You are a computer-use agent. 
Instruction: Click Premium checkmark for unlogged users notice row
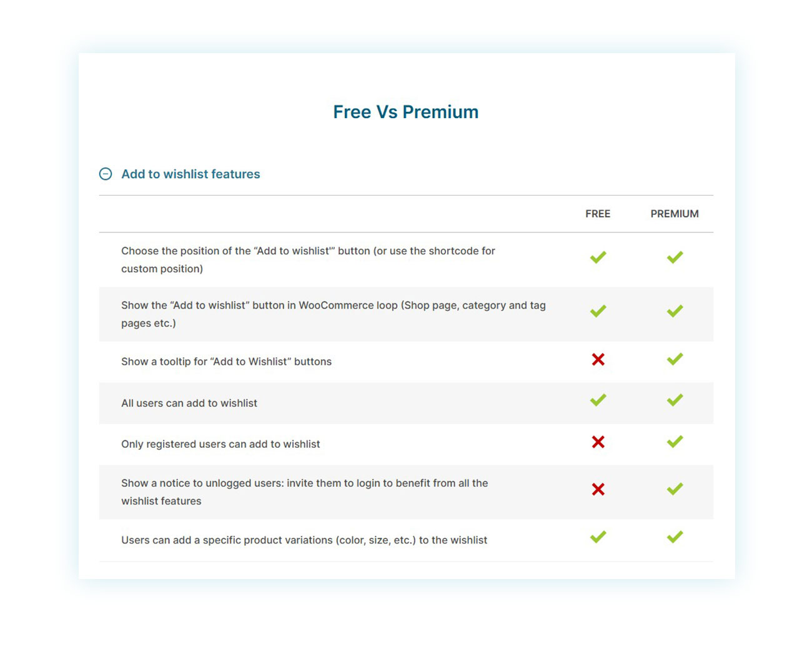pyautogui.click(x=675, y=489)
